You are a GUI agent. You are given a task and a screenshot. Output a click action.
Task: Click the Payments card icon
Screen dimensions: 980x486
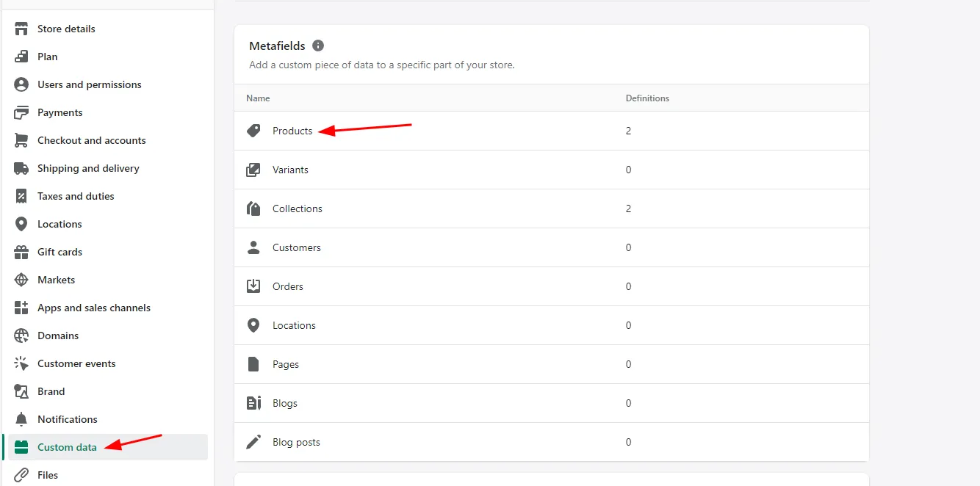22,112
